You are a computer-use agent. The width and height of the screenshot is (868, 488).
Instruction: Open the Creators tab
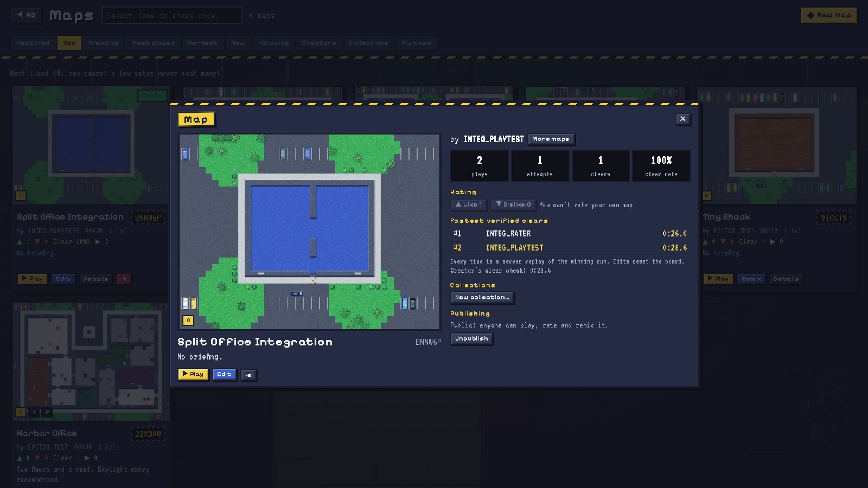pyautogui.click(x=319, y=43)
